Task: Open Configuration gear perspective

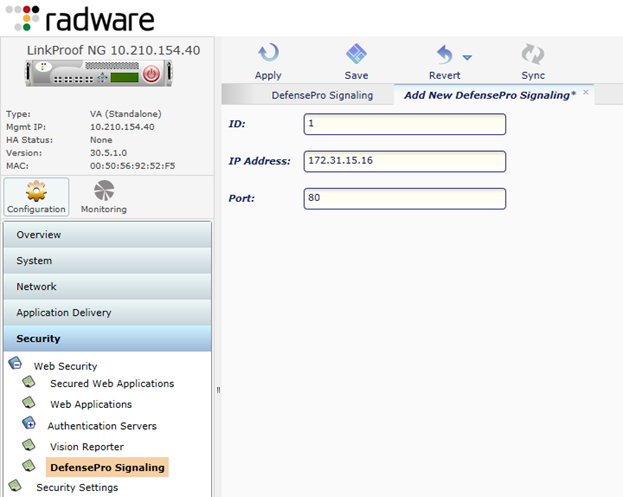Action: [36, 197]
